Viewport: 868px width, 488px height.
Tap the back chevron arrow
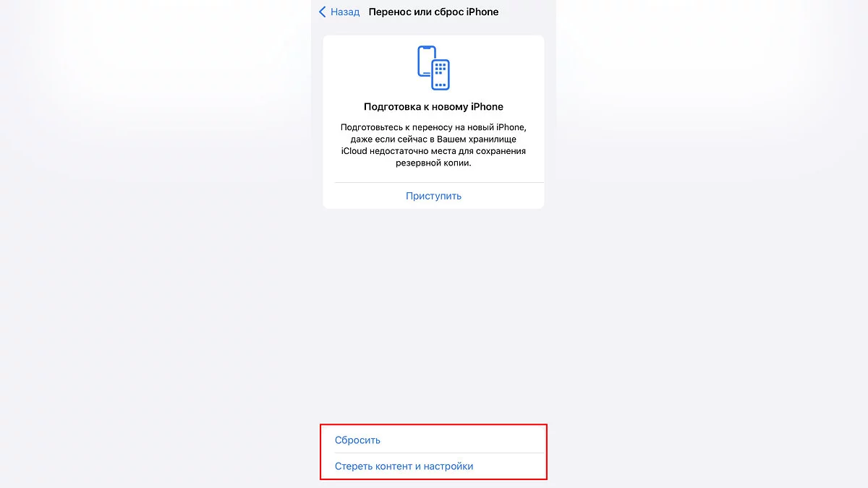click(x=323, y=12)
